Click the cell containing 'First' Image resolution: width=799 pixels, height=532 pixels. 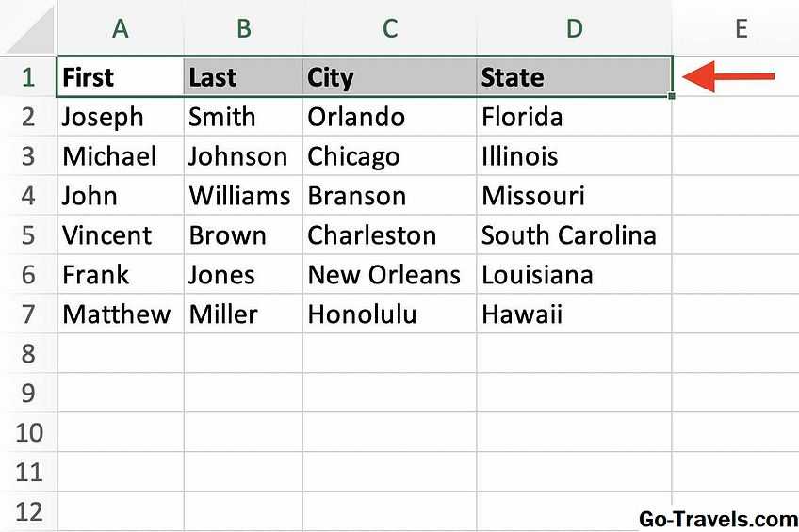120,76
